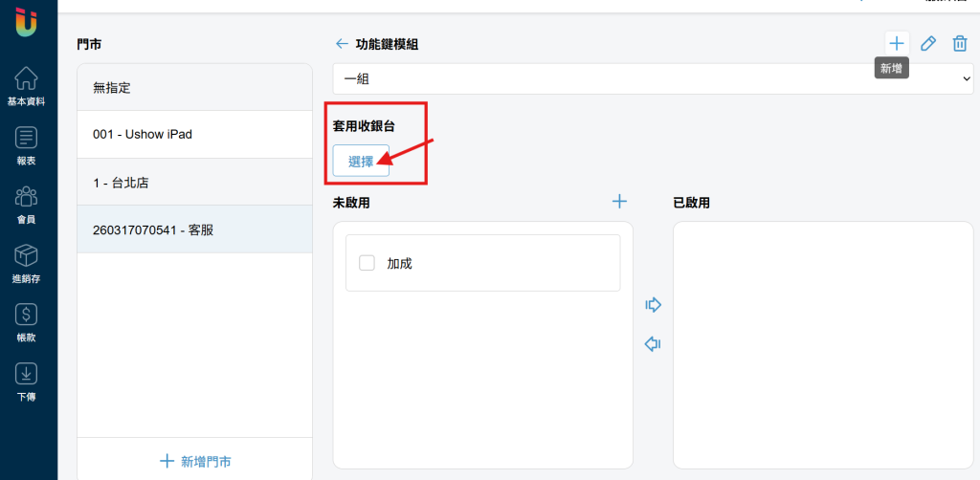This screenshot has width=980, height=480.
Task: Click the trash delete icon
Action: [x=959, y=44]
